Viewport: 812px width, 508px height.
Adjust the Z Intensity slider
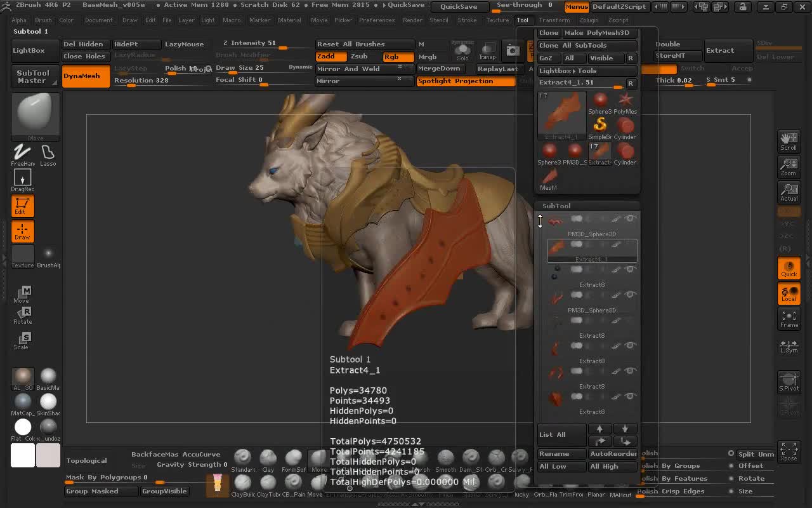pos(265,44)
